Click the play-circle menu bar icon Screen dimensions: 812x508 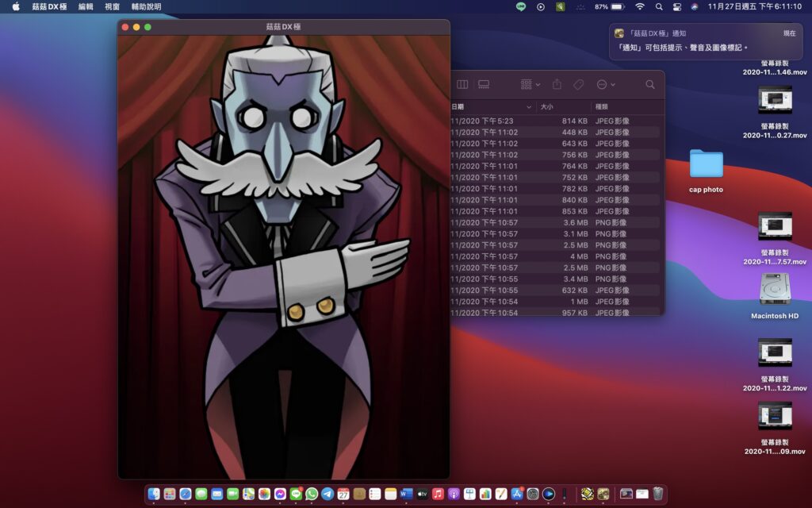click(x=541, y=6)
